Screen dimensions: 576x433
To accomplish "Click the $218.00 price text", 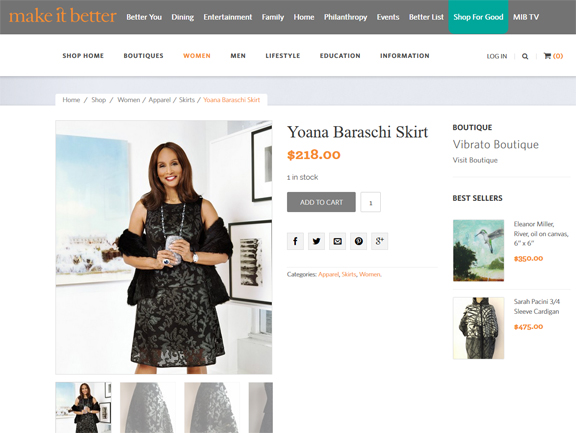I will coord(314,155).
